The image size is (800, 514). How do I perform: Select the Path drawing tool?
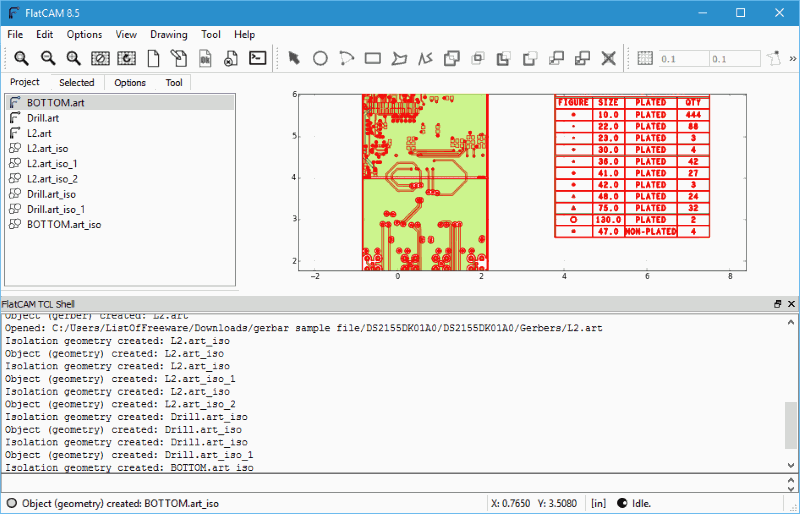tap(425, 58)
